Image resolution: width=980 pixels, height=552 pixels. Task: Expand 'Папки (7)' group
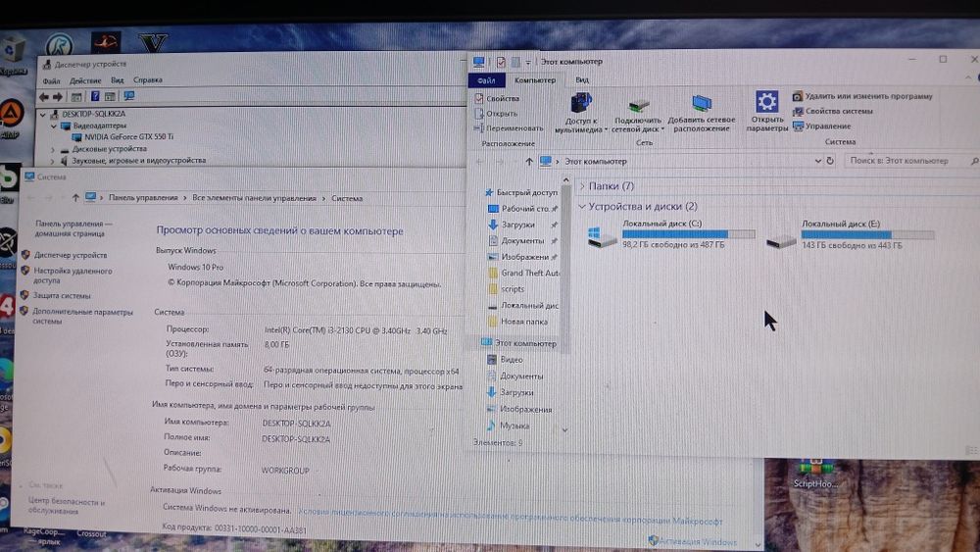click(582, 186)
